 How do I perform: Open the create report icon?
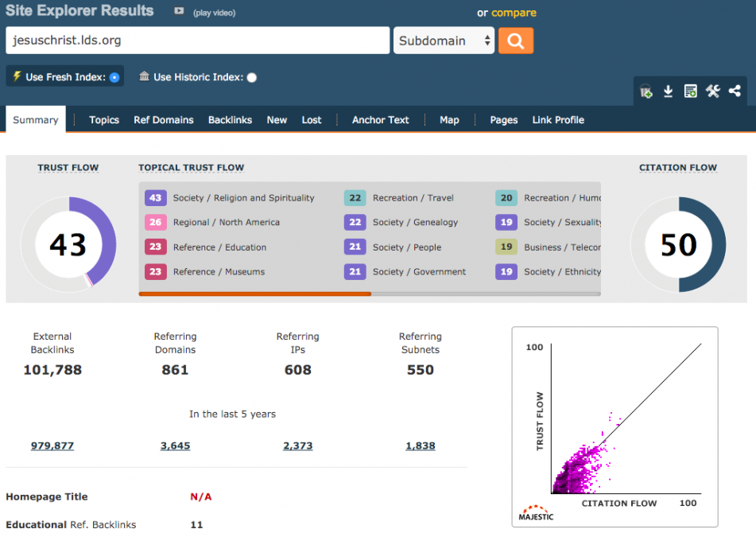coord(691,91)
